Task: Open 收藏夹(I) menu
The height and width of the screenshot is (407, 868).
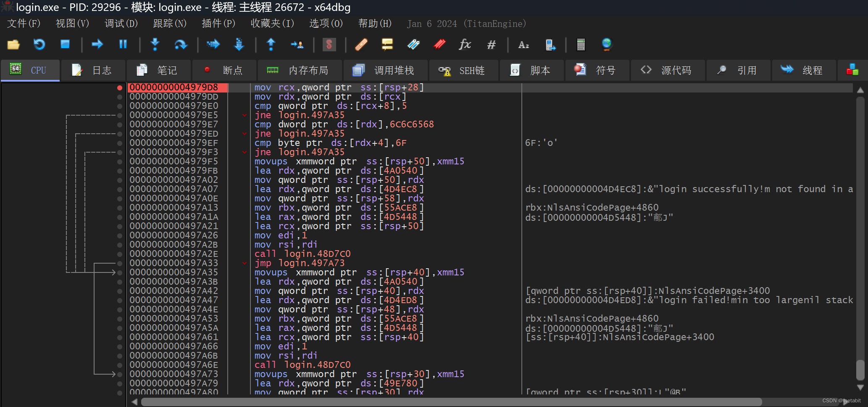Action: point(272,24)
